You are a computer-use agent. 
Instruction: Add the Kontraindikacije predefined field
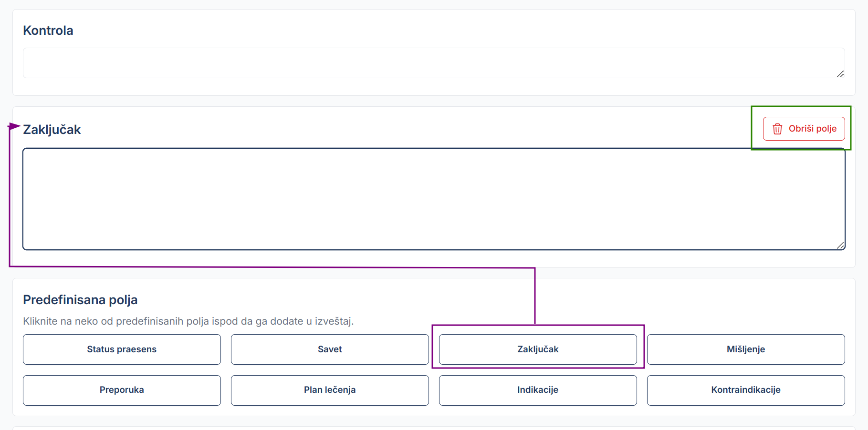tap(746, 390)
